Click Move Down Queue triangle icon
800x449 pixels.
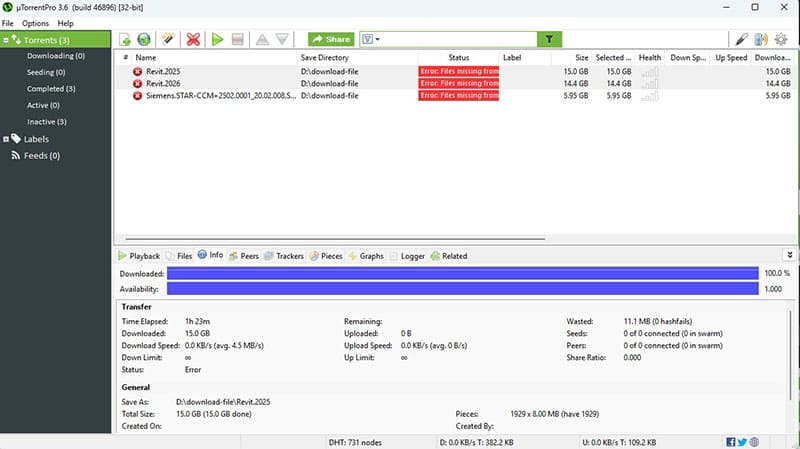(282, 39)
